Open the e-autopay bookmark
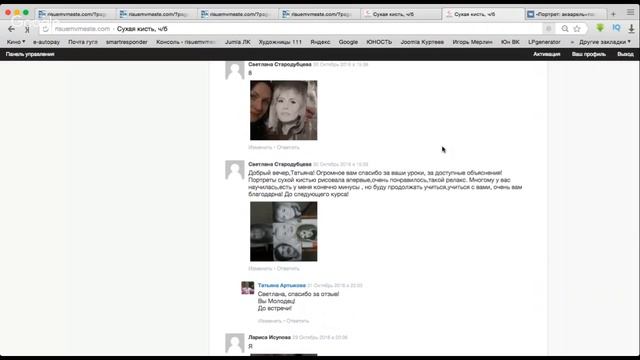Viewport: 640px width, 360px height. coord(47,42)
